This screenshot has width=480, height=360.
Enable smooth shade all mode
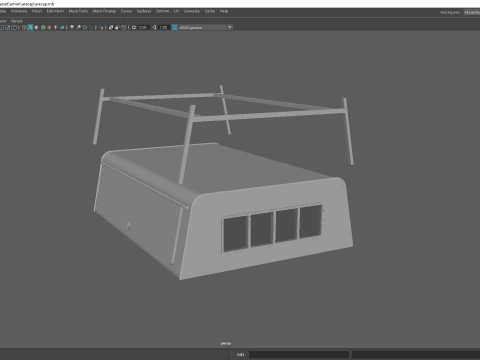pos(30,27)
